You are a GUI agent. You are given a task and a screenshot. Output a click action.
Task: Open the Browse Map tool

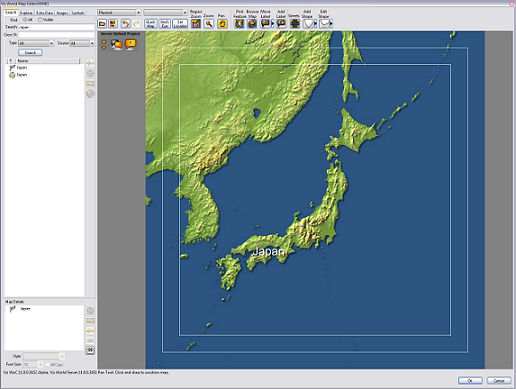click(252, 24)
